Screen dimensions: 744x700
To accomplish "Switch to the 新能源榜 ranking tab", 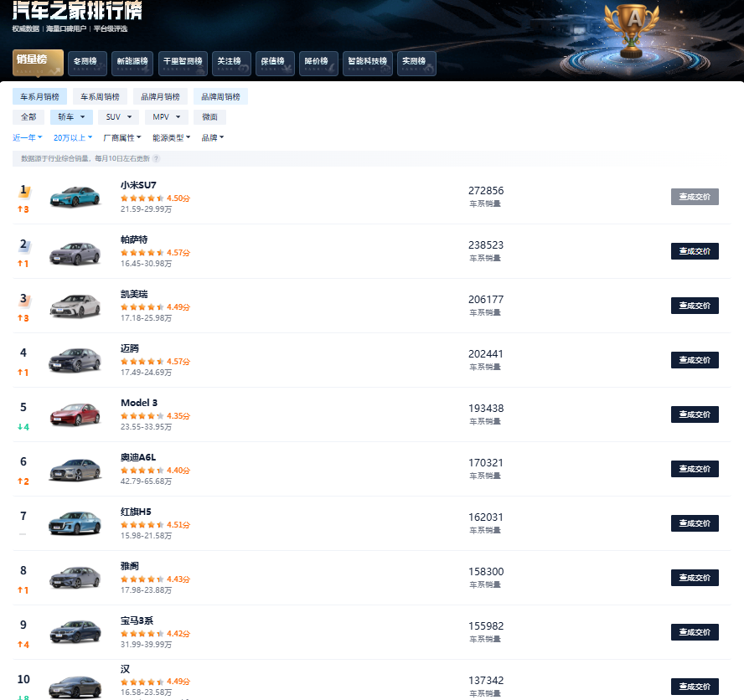I will 132,63.
